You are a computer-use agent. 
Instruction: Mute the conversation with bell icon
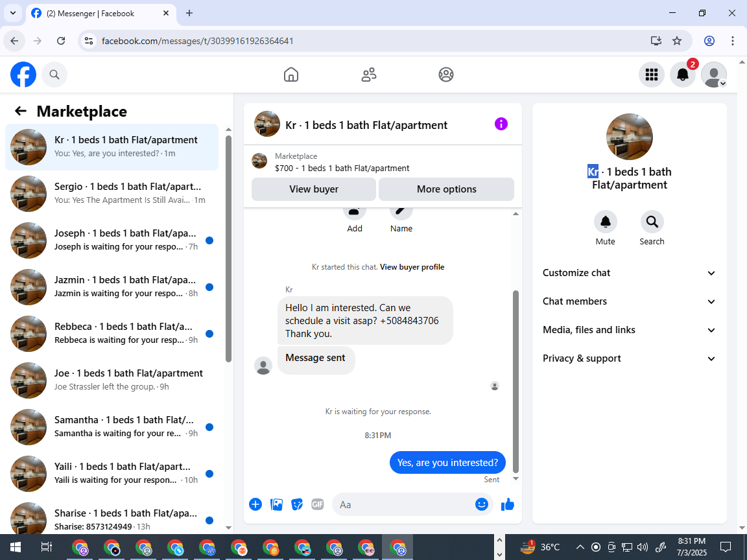(606, 222)
